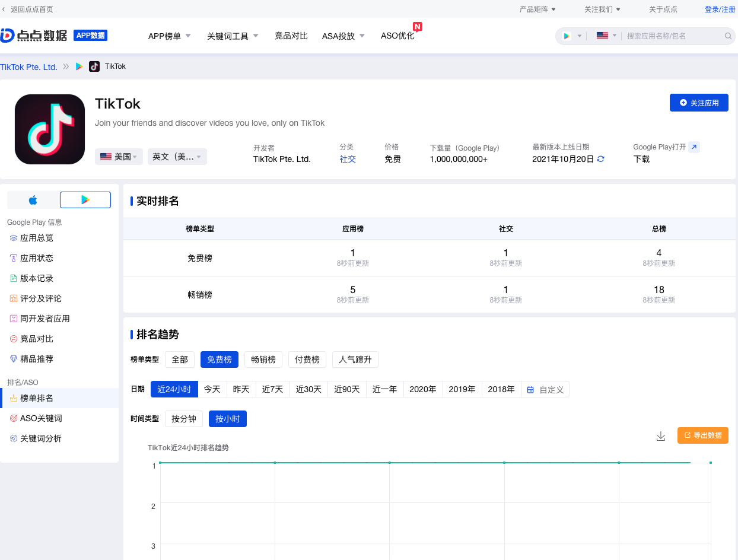Expand the 产品矩阵 dropdown
This screenshot has height=560, width=738.
click(537, 9)
